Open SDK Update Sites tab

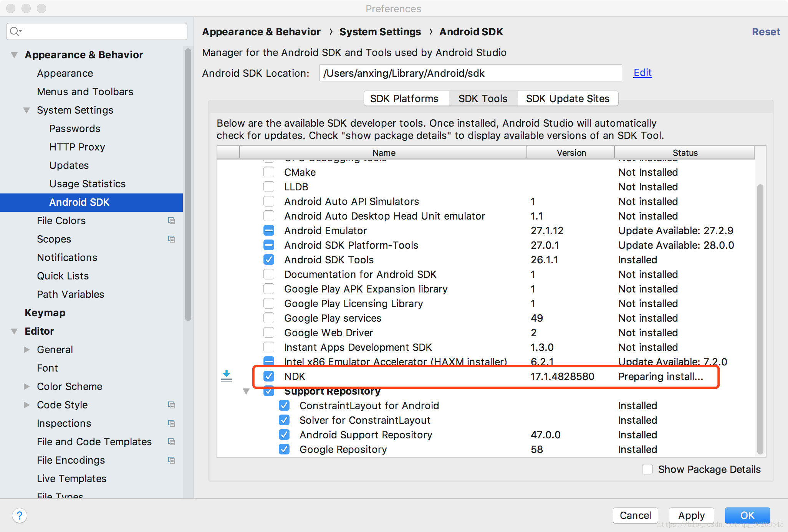point(568,99)
